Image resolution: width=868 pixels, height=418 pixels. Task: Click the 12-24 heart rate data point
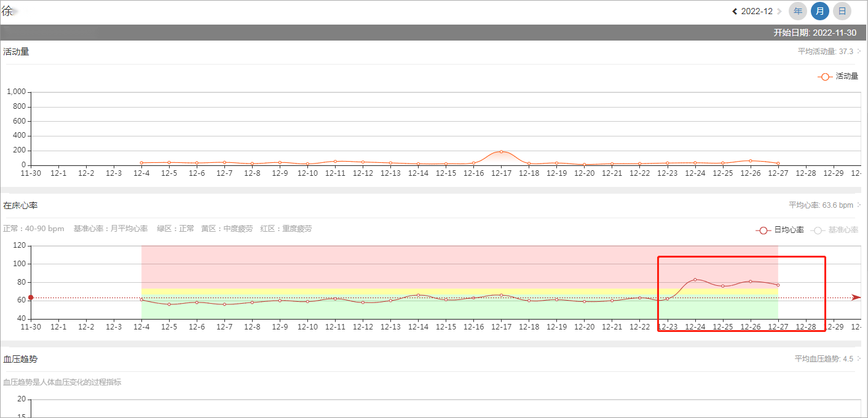(695, 280)
